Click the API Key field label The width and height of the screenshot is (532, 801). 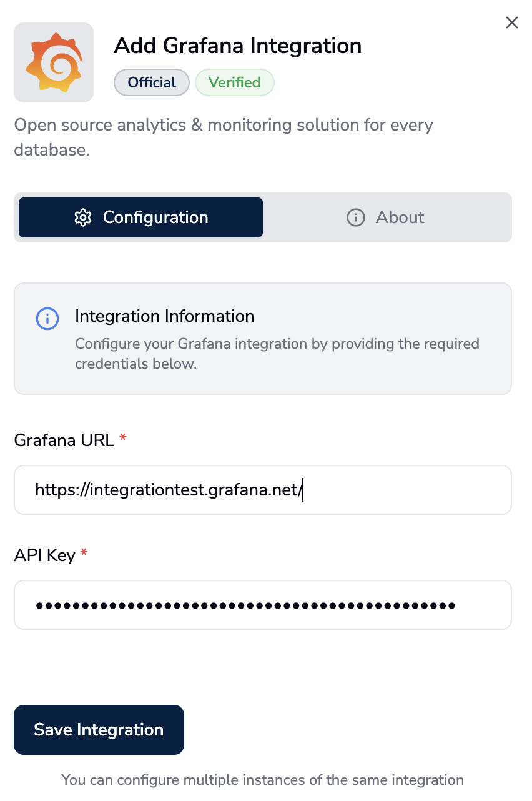tap(44, 555)
